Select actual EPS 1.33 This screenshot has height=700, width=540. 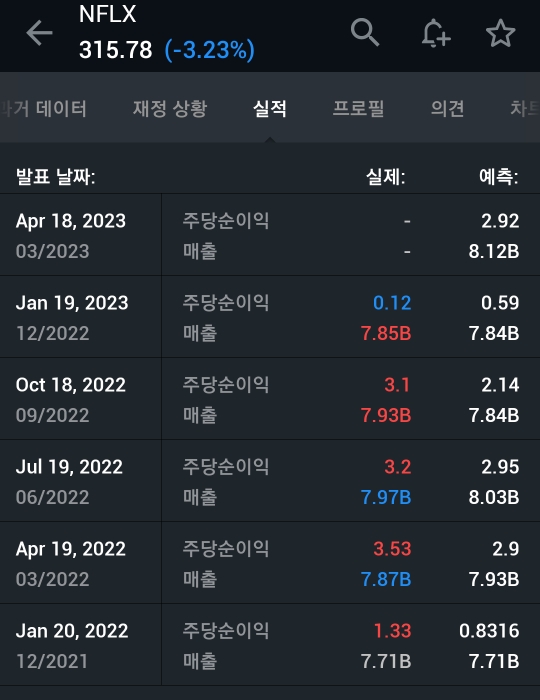(392, 632)
